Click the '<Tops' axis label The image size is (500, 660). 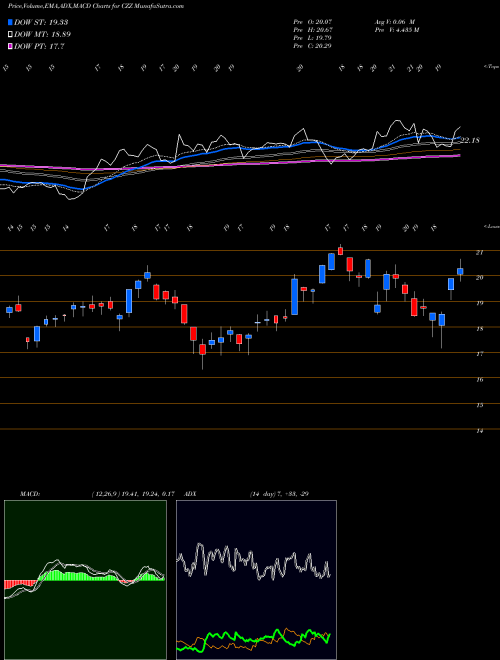(491, 67)
